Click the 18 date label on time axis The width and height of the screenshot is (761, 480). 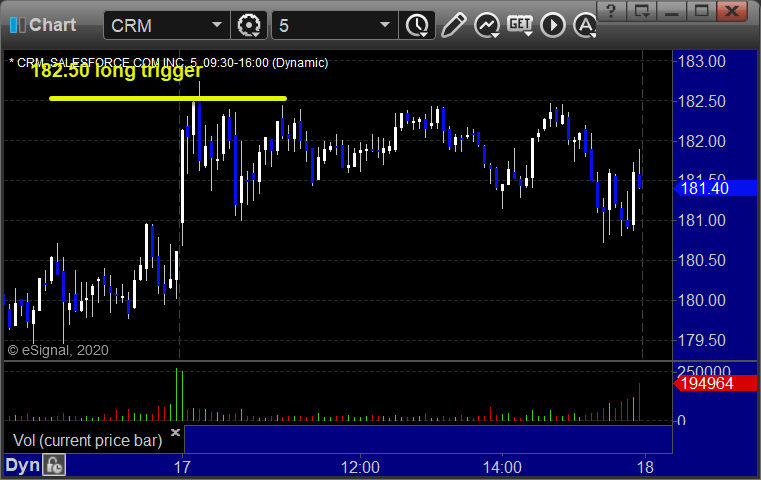(x=645, y=467)
